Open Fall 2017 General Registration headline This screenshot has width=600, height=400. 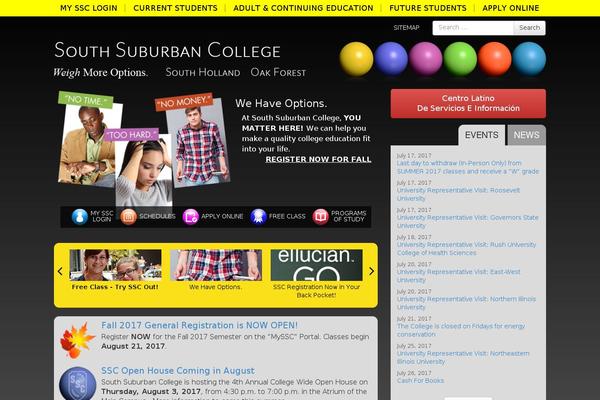199,325
